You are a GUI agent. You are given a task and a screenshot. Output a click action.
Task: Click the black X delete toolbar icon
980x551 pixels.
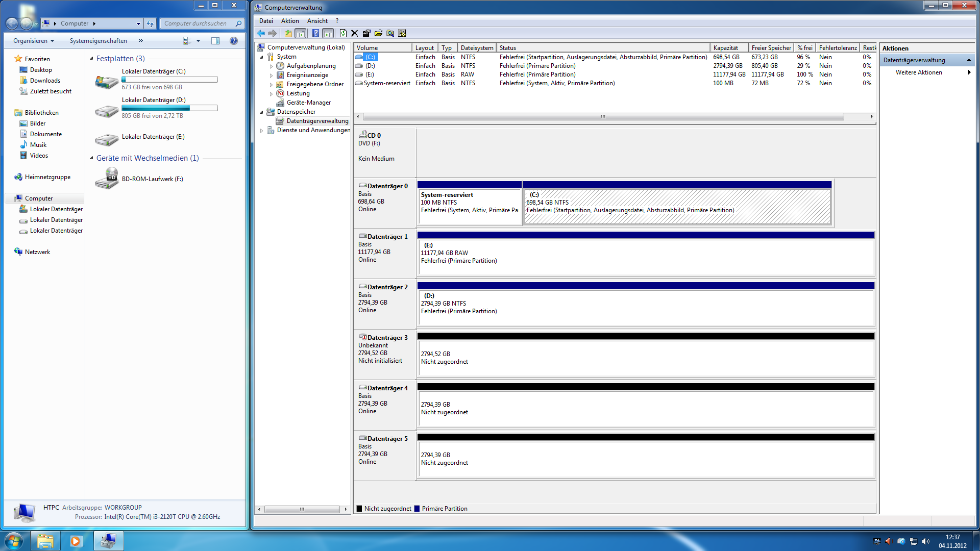click(x=355, y=34)
